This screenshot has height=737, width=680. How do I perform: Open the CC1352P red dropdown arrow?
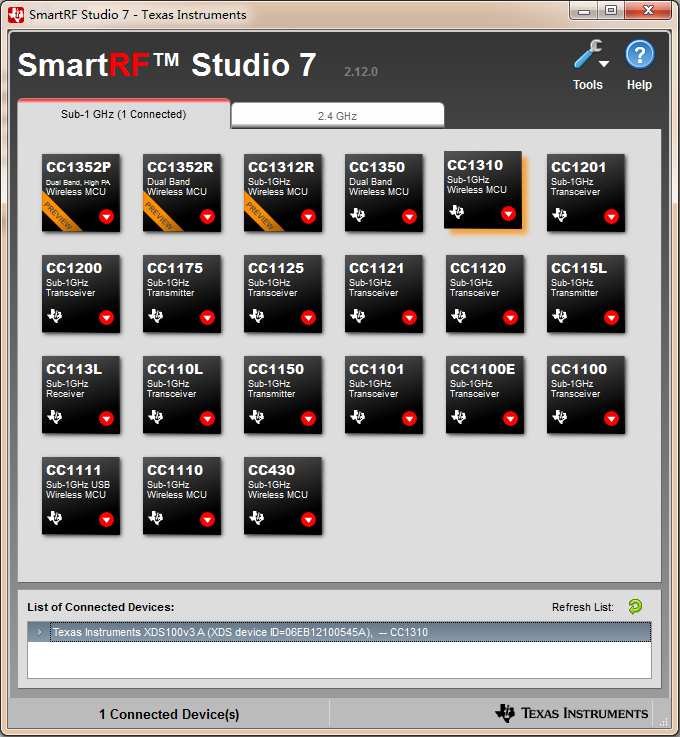(x=106, y=217)
